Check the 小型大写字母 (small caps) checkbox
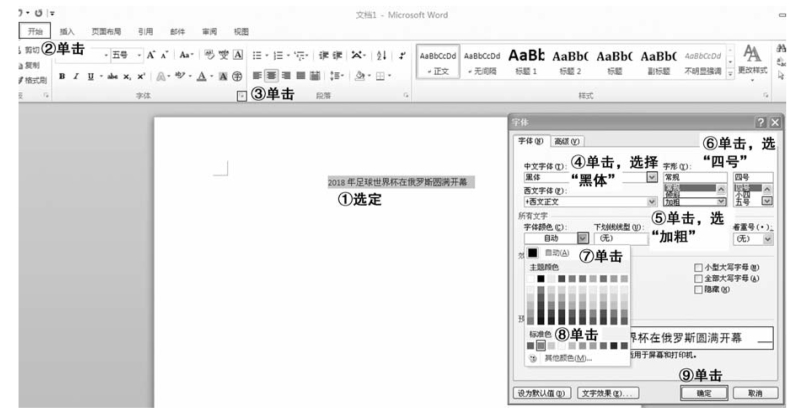The image size is (790, 420). (x=698, y=268)
